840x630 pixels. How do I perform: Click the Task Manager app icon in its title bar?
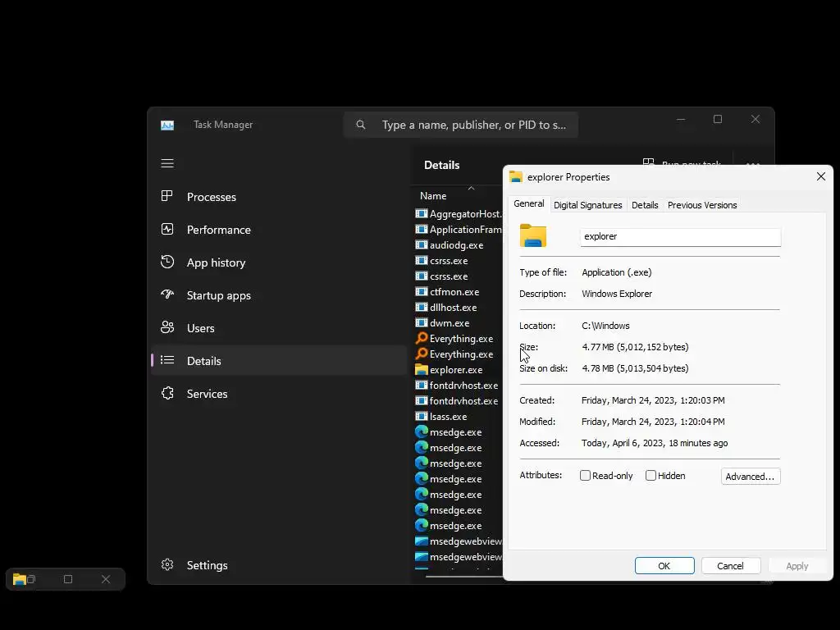click(167, 125)
